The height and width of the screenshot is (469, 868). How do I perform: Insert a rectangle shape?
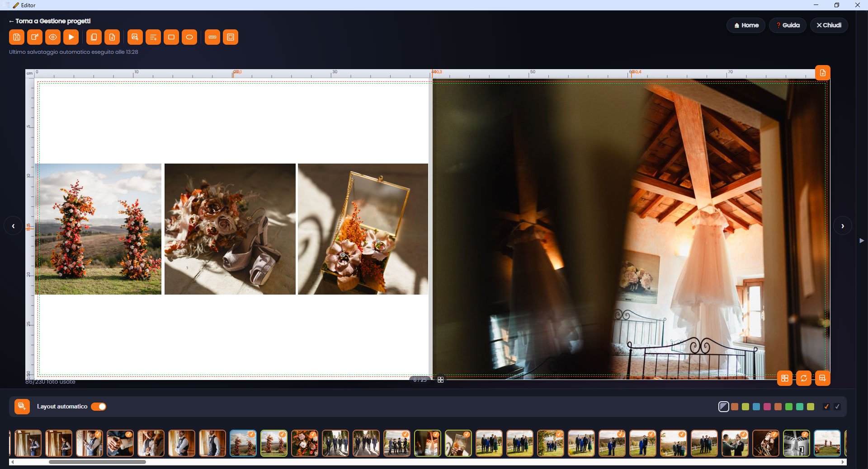pos(171,37)
